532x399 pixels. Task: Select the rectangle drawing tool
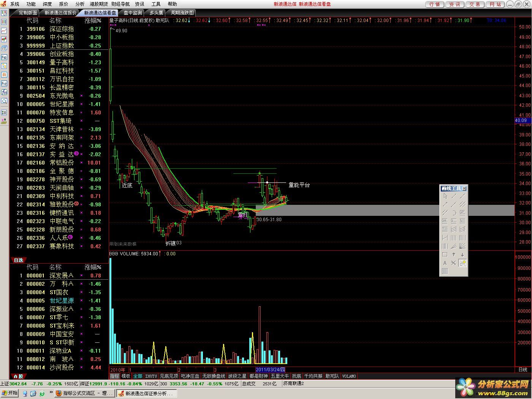pyautogui.click(x=445, y=255)
